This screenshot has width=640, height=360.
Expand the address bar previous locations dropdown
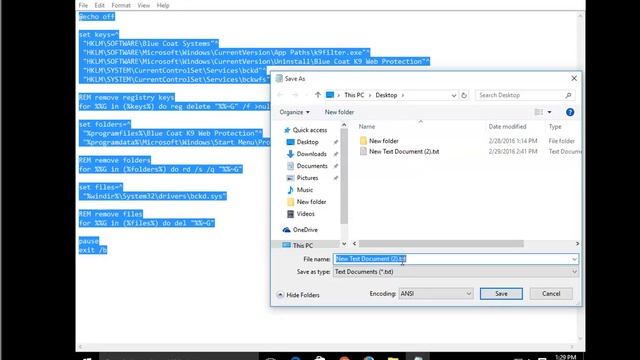point(454,95)
